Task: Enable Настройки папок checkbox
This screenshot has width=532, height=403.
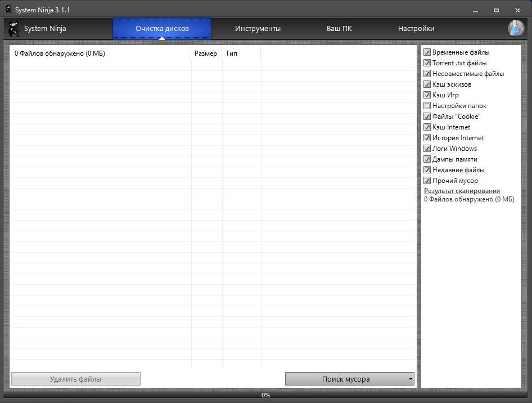Action: tap(427, 106)
